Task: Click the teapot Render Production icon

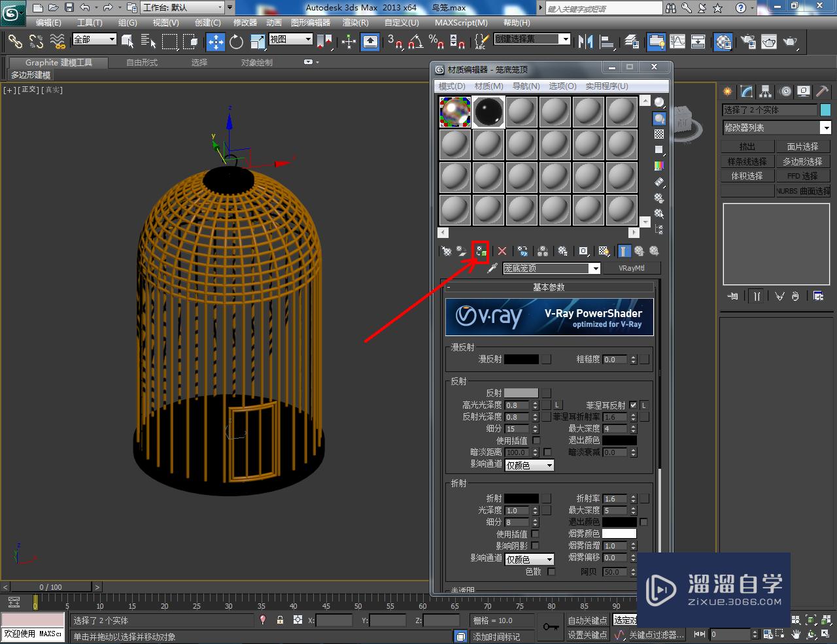Action: (x=791, y=42)
